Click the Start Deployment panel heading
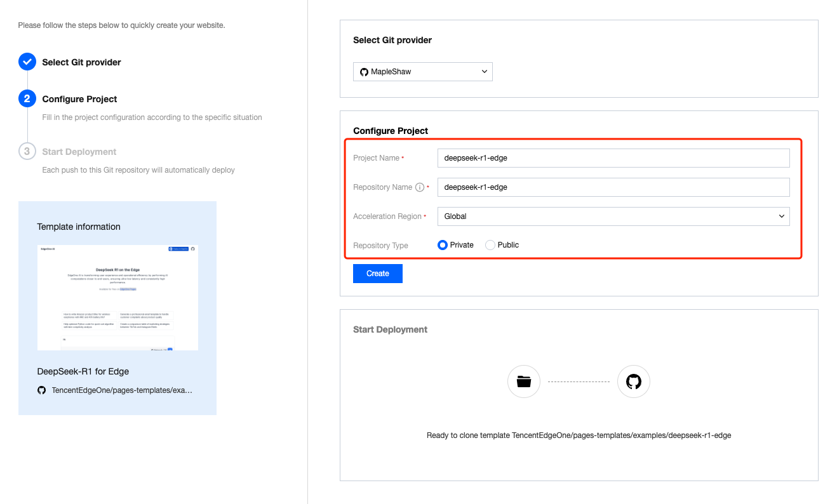The image size is (837, 504). point(390,329)
